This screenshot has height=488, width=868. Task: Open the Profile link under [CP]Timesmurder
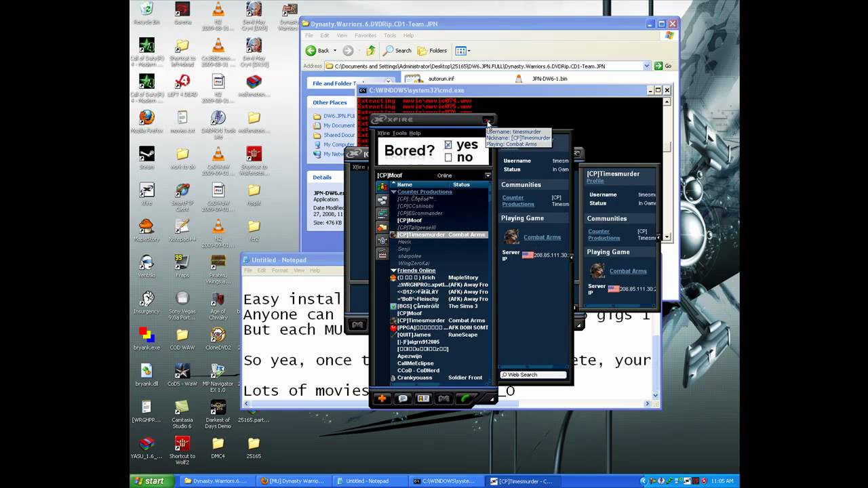[x=595, y=181]
